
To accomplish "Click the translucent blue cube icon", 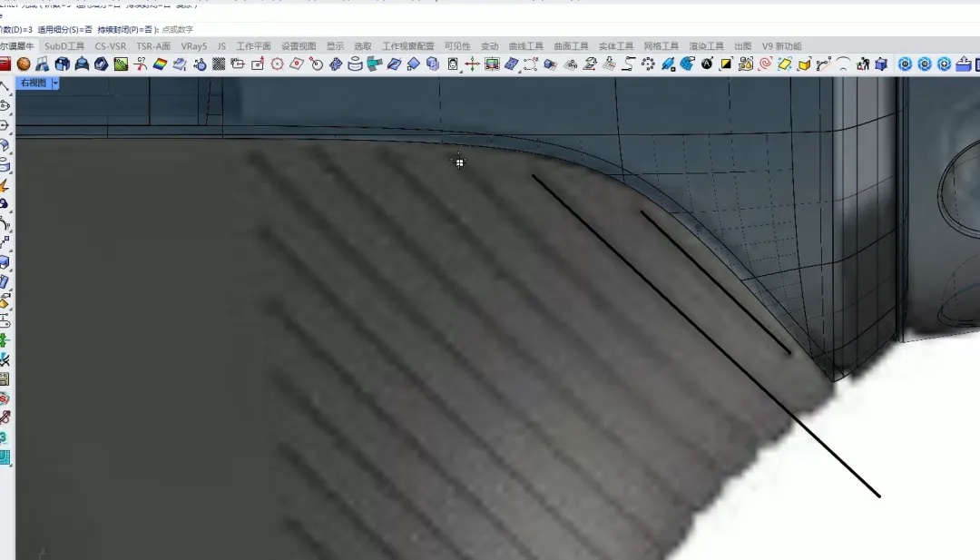I will [433, 64].
